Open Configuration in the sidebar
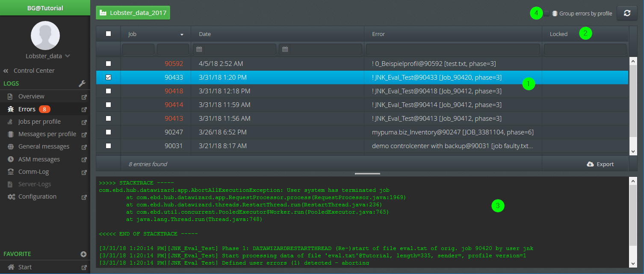 (37, 197)
